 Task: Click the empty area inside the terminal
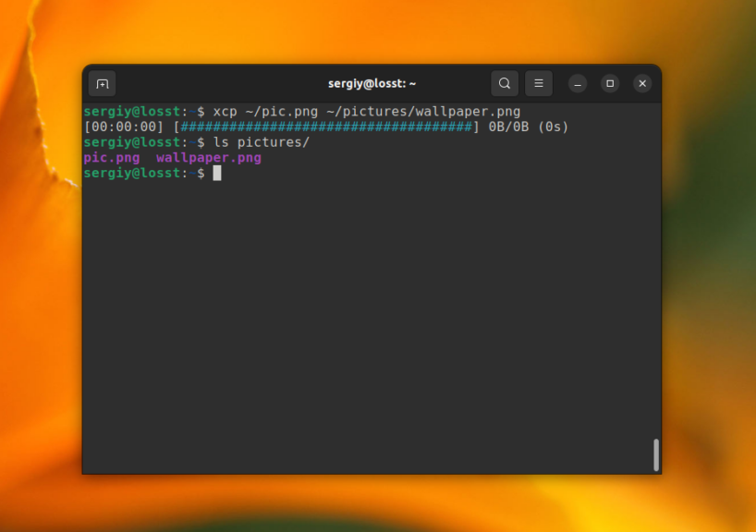[370, 323]
